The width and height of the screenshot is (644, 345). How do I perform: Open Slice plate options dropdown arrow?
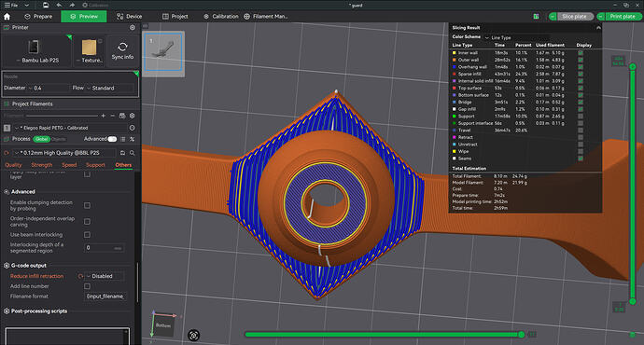point(553,17)
